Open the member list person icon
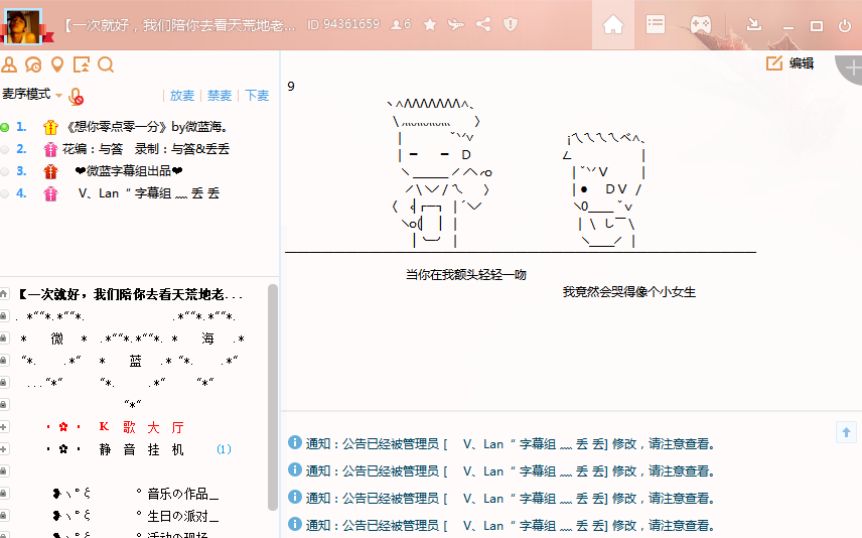862x538 pixels. [9, 64]
